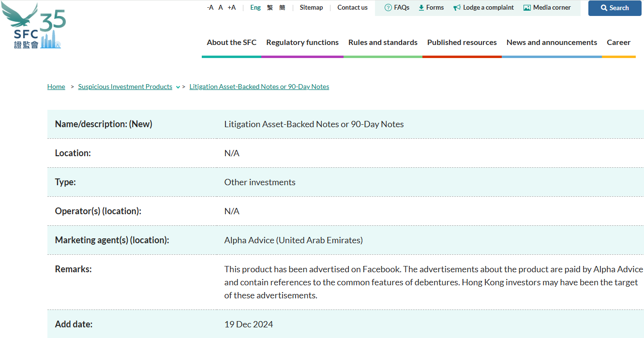Open the Media corner image icon
The width and height of the screenshot is (644, 338).
click(526, 7)
